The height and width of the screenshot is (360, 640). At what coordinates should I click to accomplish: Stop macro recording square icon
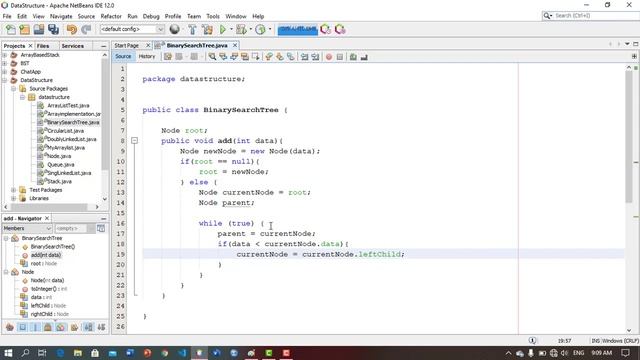[x=340, y=57]
